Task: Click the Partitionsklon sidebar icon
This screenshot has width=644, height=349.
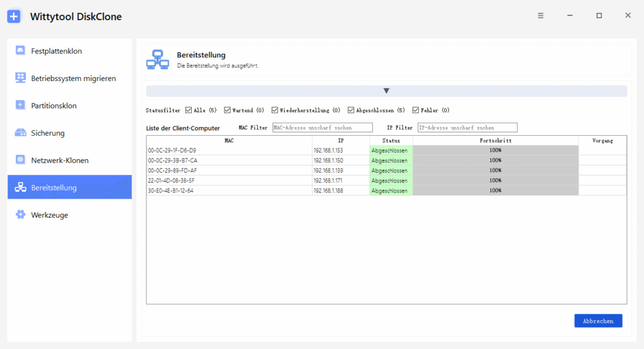Action: click(x=20, y=105)
